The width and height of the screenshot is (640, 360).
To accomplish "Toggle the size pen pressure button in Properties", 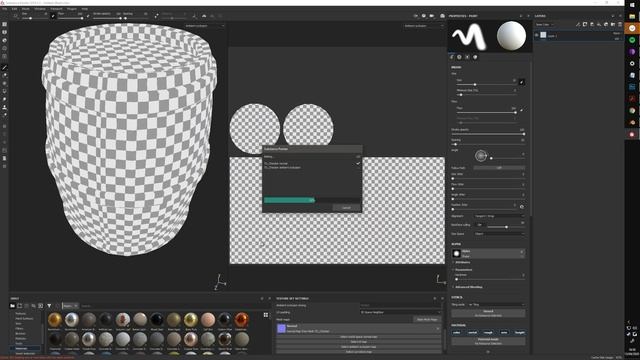I will [522, 82].
